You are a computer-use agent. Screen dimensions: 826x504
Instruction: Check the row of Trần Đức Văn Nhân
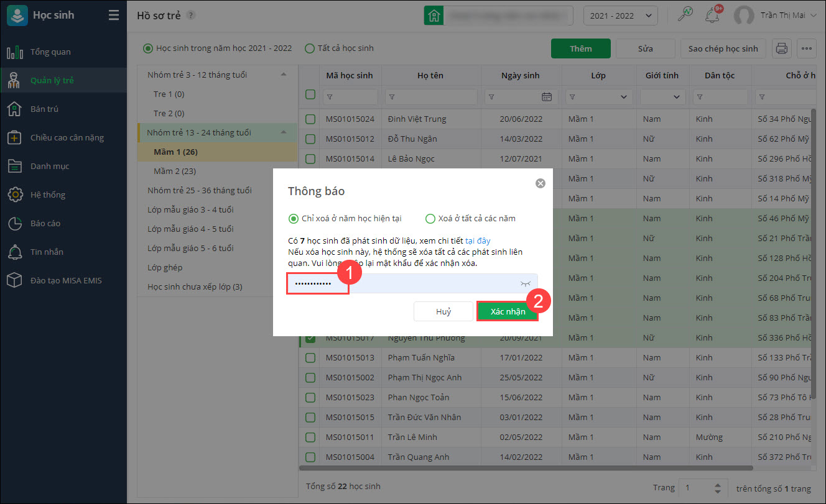pos(310,417)
